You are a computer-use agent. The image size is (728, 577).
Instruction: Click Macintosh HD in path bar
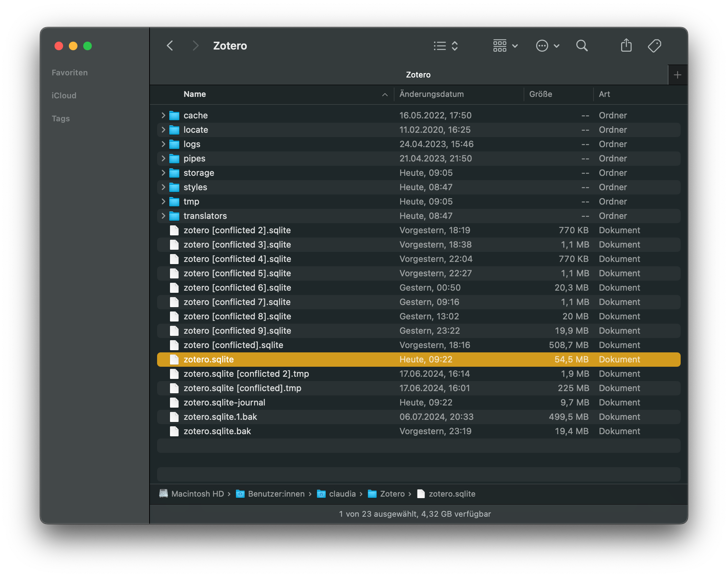click(197, 494)
